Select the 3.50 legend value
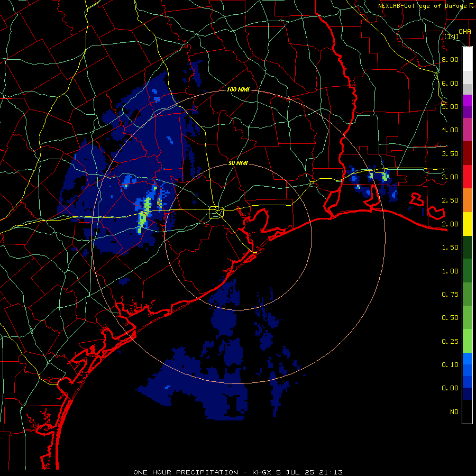Image resolution: width=476 pixels, height=476 pixels. pos(450,153)
